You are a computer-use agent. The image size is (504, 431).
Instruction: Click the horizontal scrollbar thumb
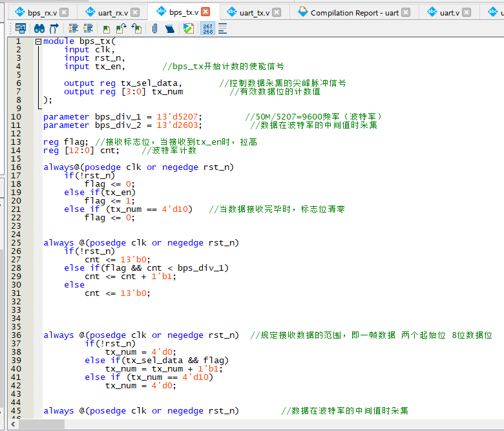coord(42,425)
